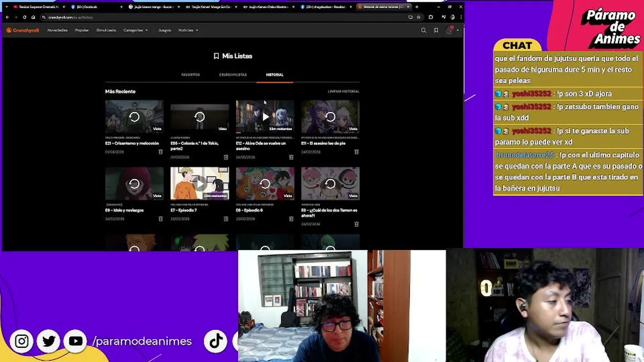
Task: Switch to the Crunchylistas tab
Action: 233,75
